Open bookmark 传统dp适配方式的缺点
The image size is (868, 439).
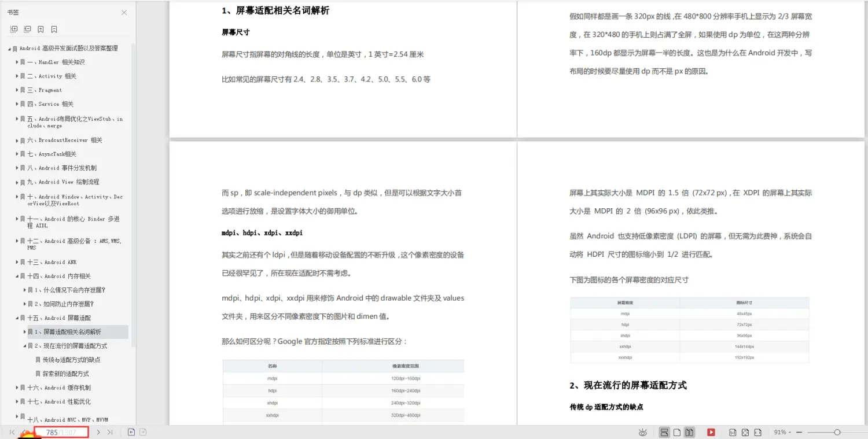pyautogui.click(x=71, y=360)
